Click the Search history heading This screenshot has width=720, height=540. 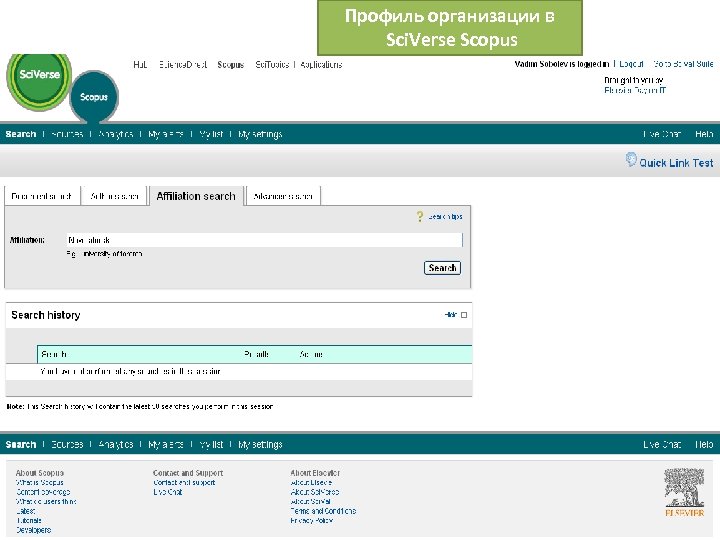46,315
